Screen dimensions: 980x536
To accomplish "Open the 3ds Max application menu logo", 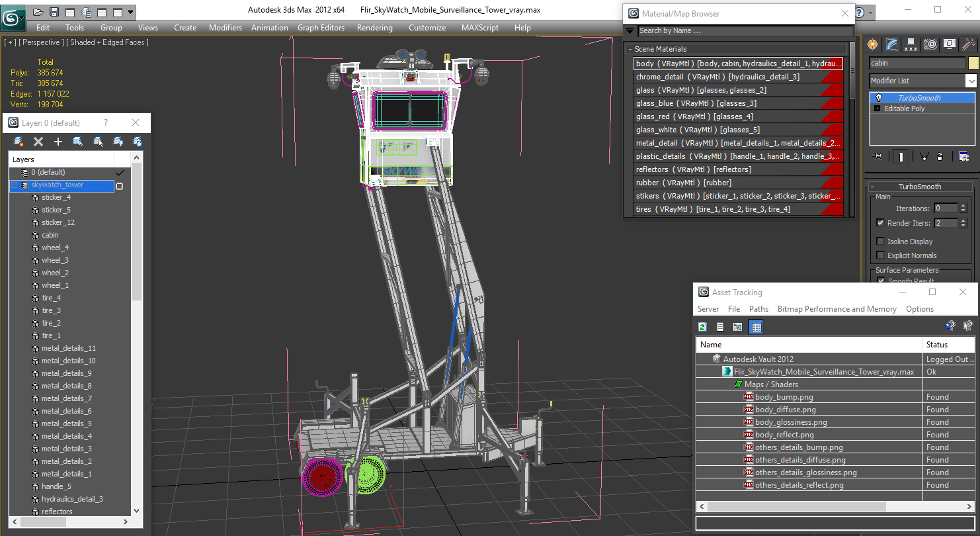I will pos(13,18).
